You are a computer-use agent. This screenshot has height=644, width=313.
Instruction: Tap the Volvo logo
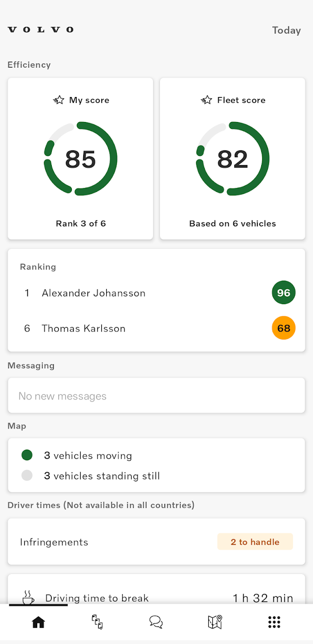coord(41,30)
